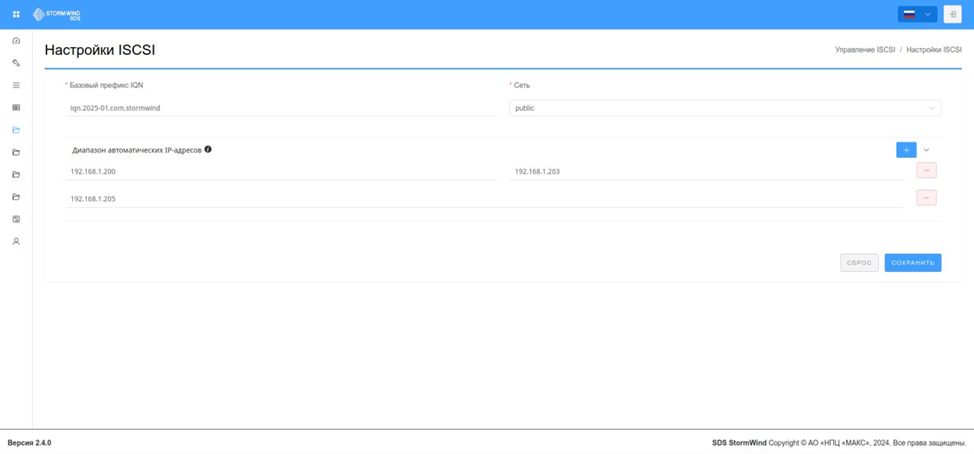Open the table grid sidebar icon
Viewport: 974px width, 454px height.
pos(16,107)
